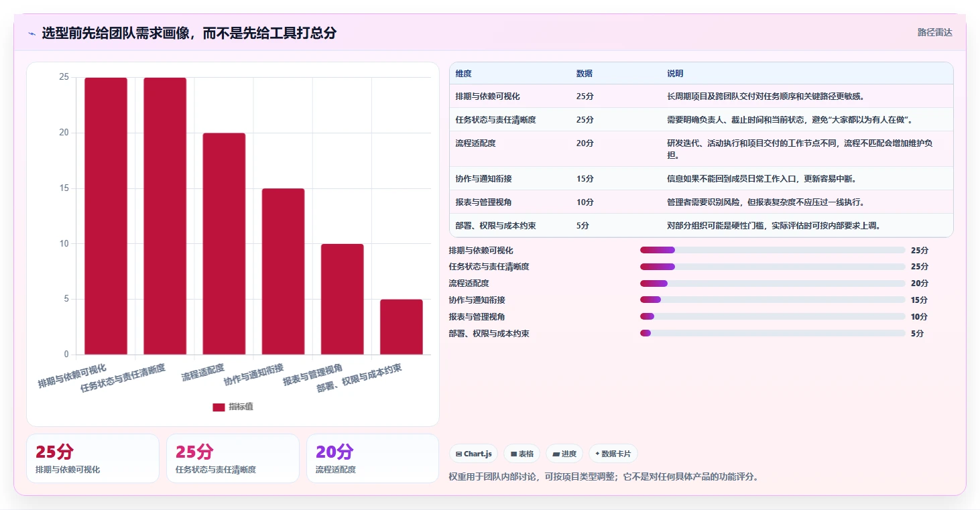Click the lightning icon beside the title
The height and width of the screenshot is (510, 980).
[32, 34]
